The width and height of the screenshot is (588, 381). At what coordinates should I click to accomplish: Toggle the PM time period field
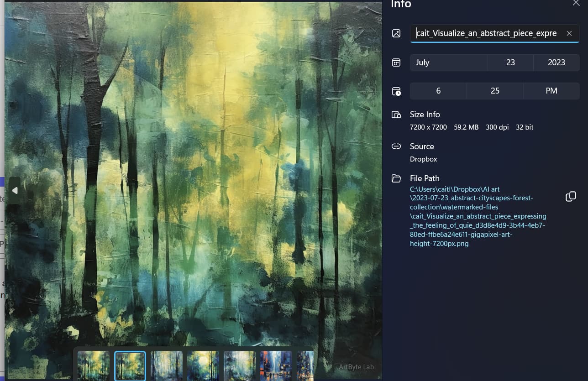pos(551,91)
